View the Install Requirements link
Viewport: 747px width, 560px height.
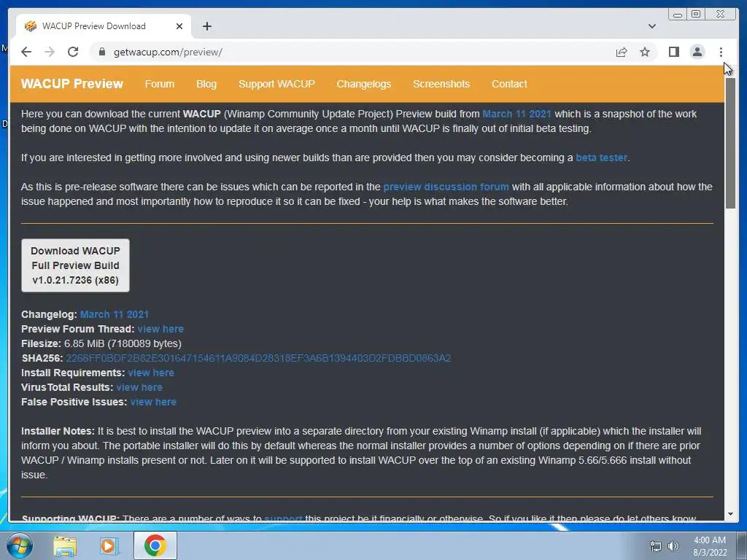151,373
